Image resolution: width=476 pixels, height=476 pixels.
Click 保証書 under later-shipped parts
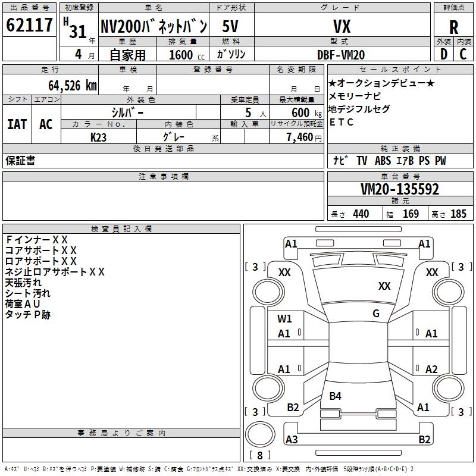point(20,161)
